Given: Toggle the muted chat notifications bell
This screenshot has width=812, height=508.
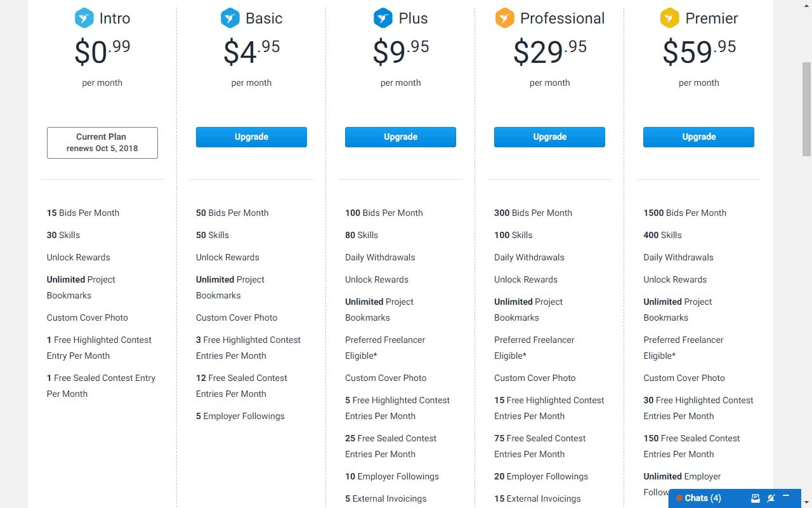Looking at the screenshot, I should (x=771, y=498).
